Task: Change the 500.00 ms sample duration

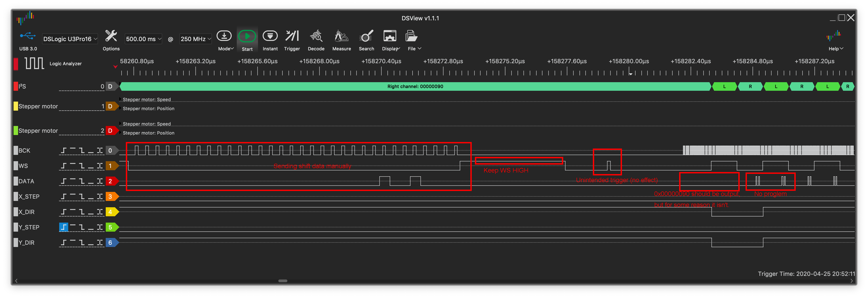Action: click(143, 39)
